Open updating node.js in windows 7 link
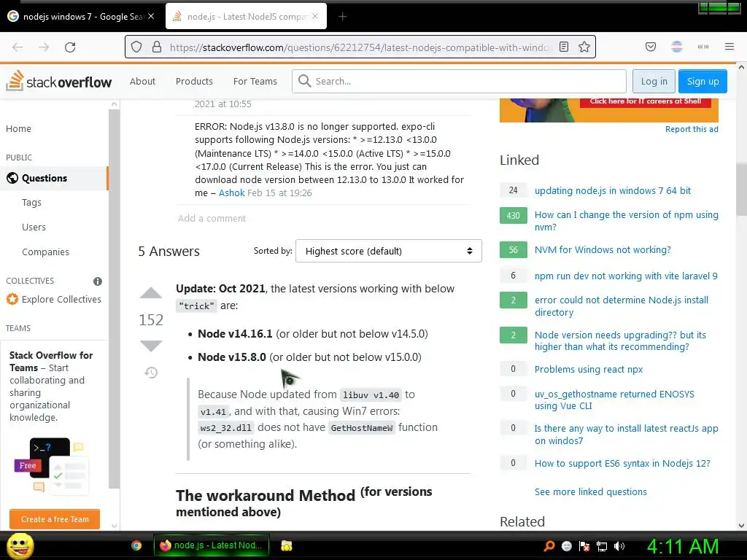Image resolution: width=747 pixels, height=560 pixels. [x=613, y=190]
